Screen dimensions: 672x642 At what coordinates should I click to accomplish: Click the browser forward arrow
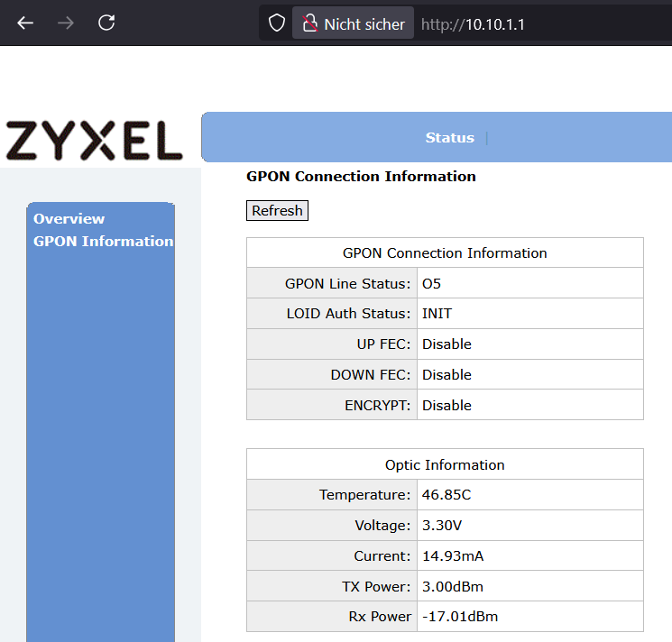click(66, 23)
